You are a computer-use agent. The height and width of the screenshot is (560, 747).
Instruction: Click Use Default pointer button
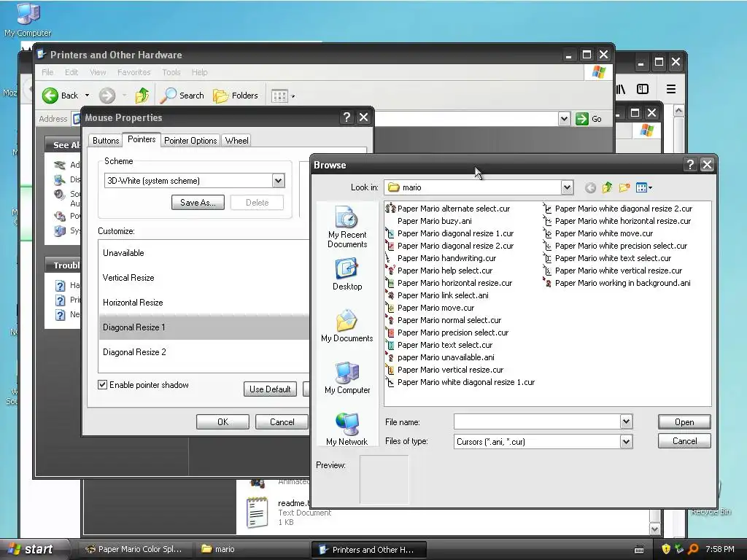point(270,389)
